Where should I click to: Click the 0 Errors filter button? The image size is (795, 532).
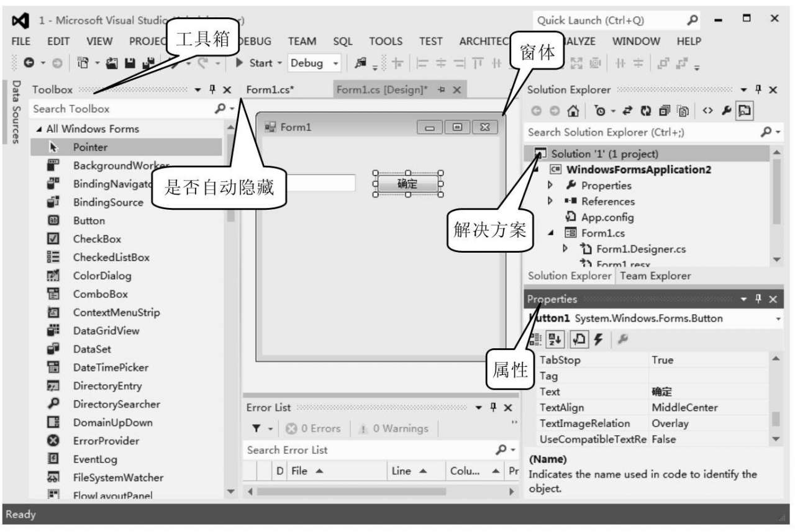click(x=314, y=428)
